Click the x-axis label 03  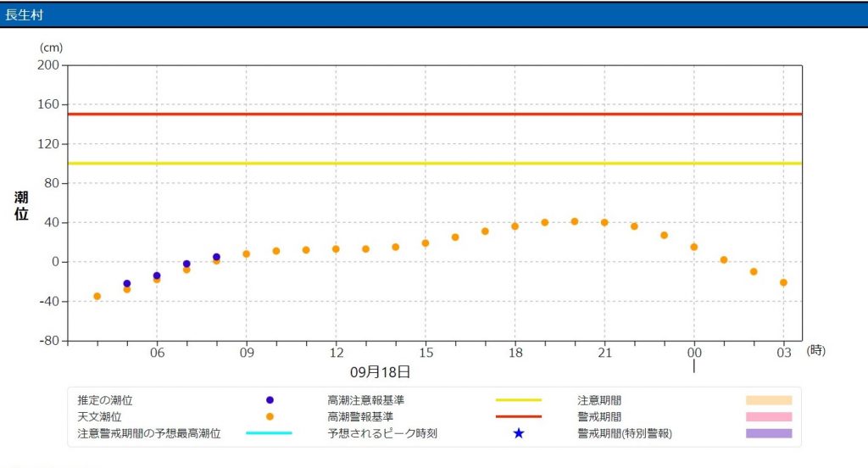(x=784, y=353)
